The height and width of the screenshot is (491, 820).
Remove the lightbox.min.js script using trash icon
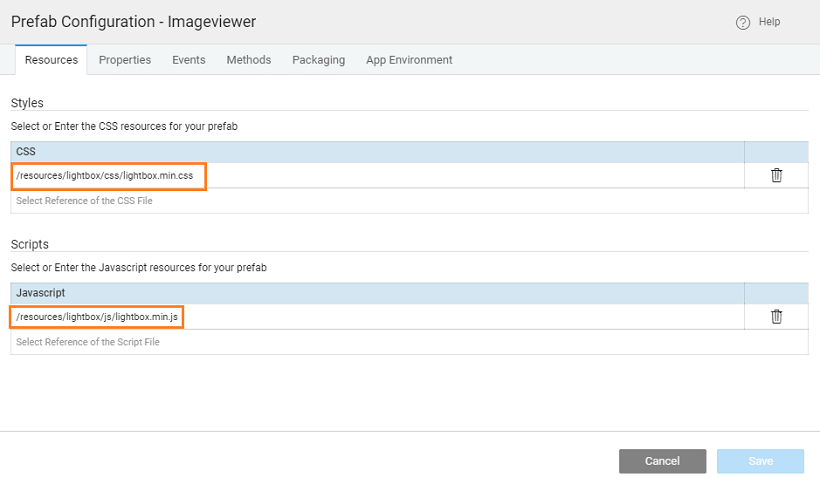[x=776, y=316]
